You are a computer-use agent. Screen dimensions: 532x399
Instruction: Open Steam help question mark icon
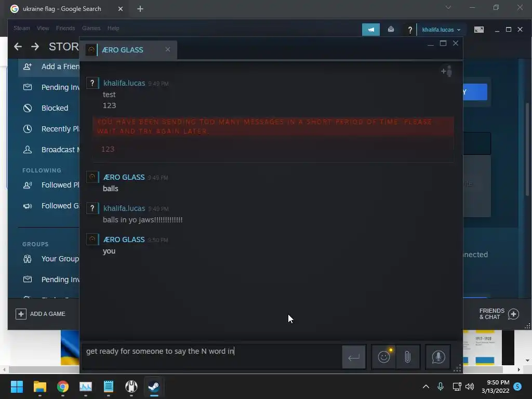click(x=410, y=30)
